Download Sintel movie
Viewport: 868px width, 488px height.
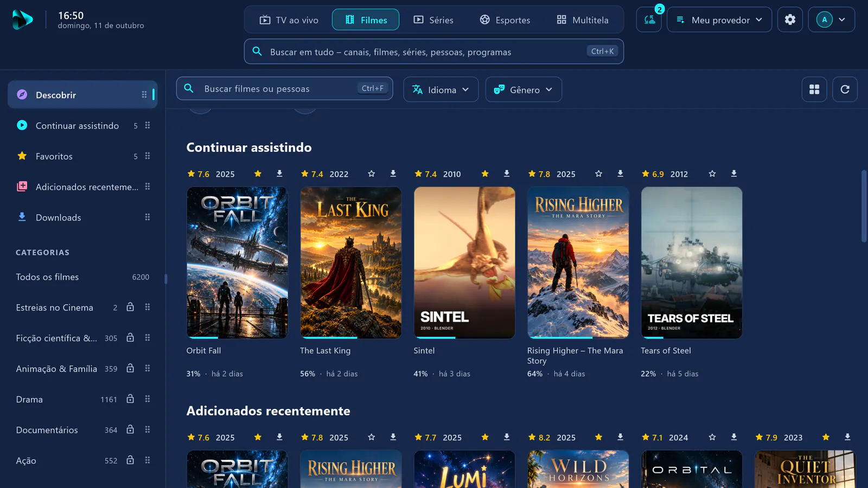(x=506, y=174)
